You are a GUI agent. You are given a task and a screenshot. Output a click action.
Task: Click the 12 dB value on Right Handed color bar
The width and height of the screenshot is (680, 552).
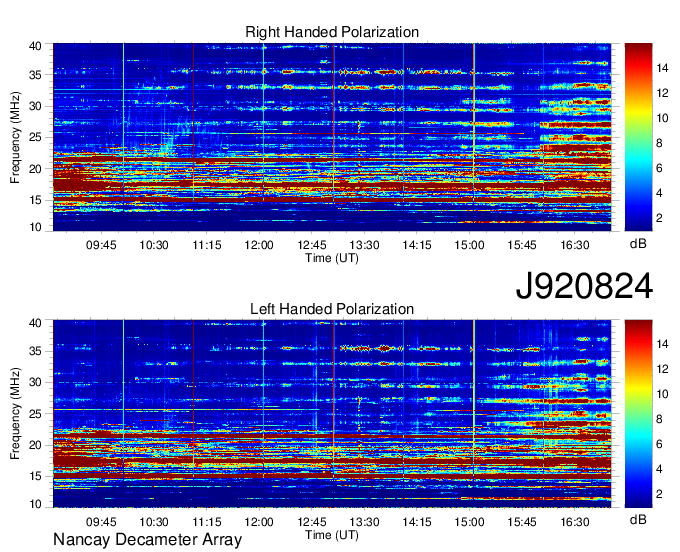pos(662,93)
